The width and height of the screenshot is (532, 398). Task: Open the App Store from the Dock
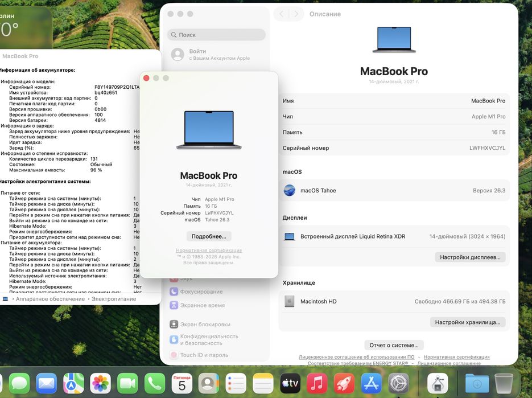coord(371,383)
